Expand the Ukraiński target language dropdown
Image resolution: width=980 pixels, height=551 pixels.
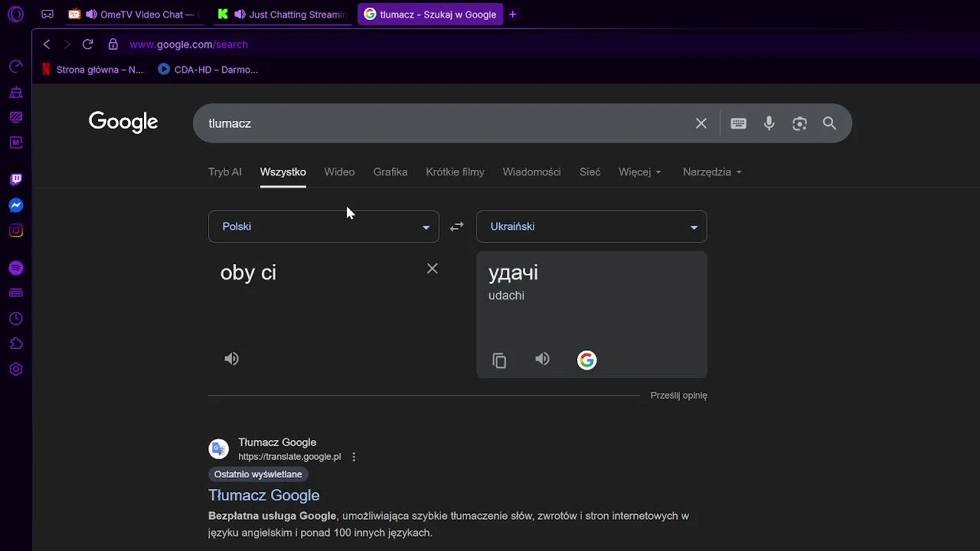(592, 227)
